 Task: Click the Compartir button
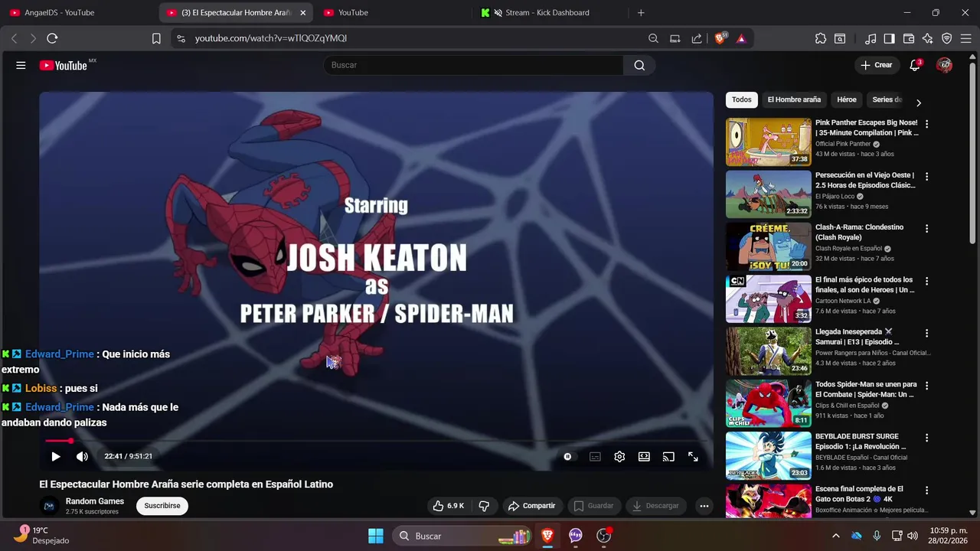click(533, 506)
